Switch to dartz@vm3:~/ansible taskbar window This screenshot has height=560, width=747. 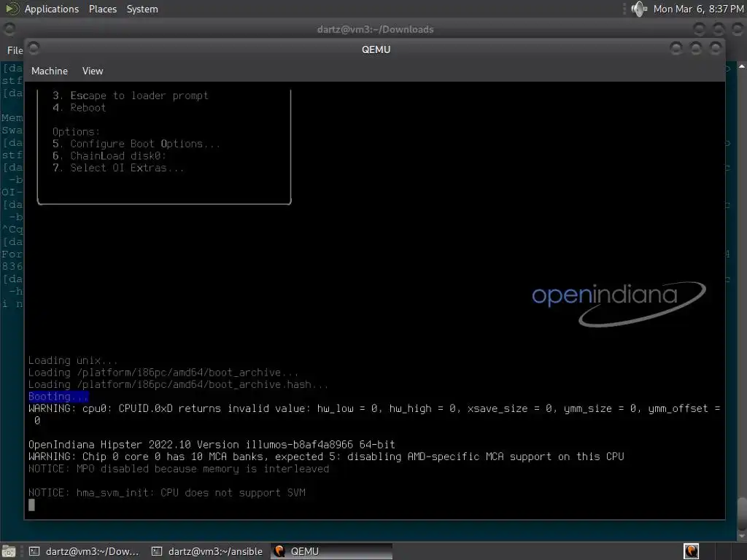(x=206, y=551)
